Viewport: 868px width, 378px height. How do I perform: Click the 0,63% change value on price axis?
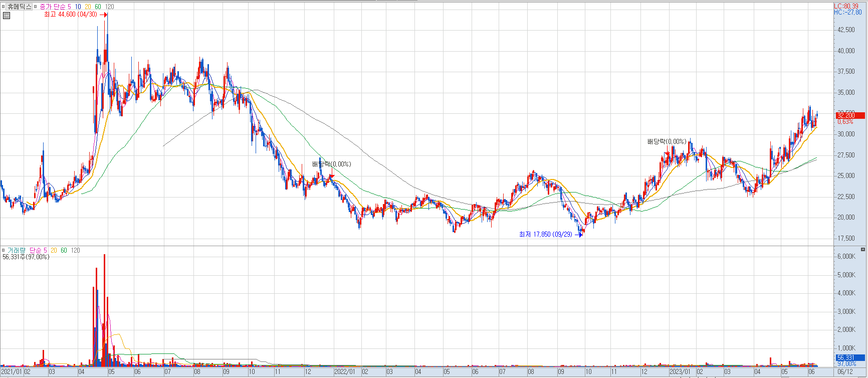(845, 122)
